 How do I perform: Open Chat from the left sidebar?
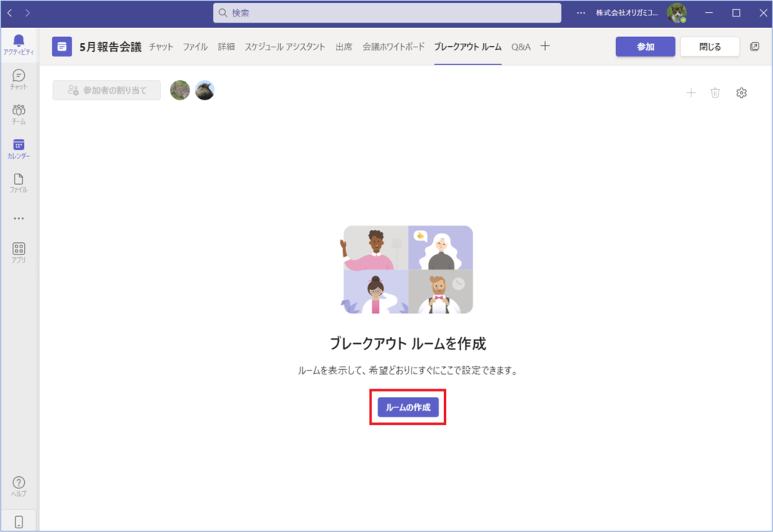[x=19, y=79]
